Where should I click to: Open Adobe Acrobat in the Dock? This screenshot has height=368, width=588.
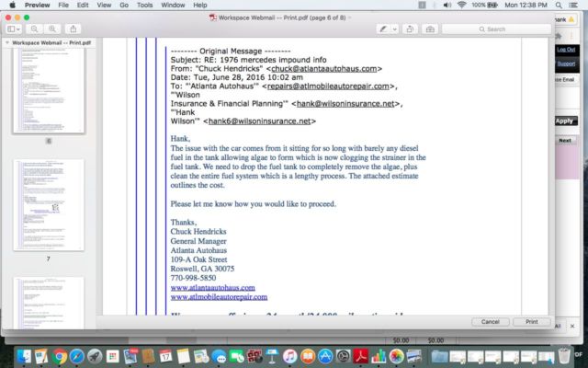(361, 356)
